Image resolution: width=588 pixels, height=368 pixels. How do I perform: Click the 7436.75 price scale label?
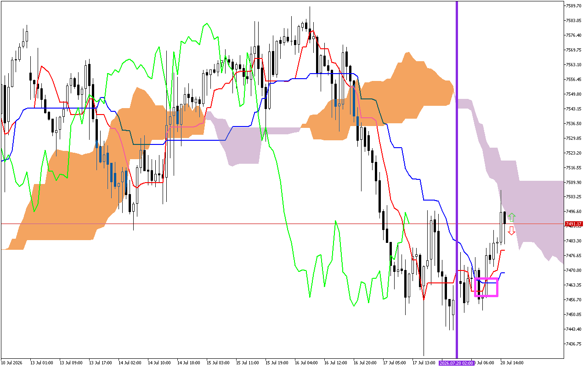pos(575,344)
